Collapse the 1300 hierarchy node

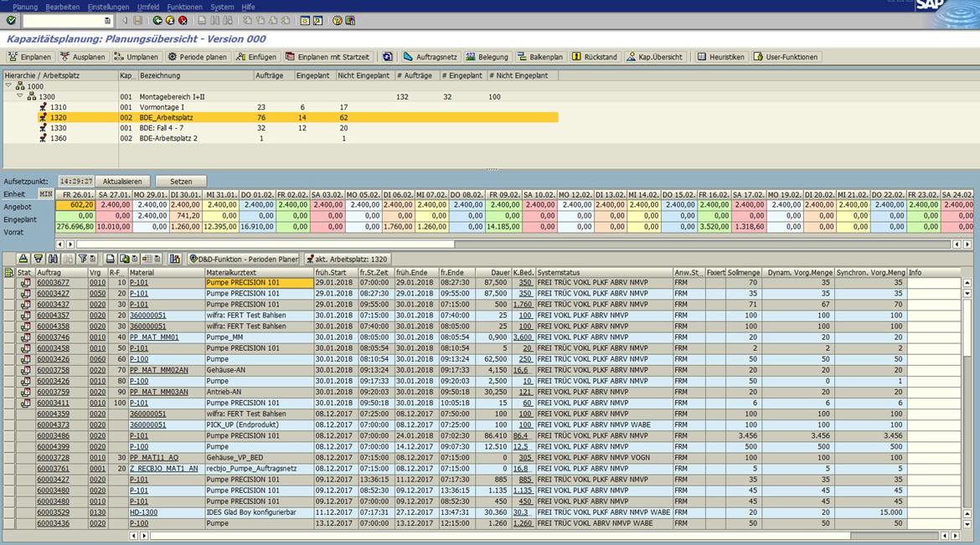(20, 96)
